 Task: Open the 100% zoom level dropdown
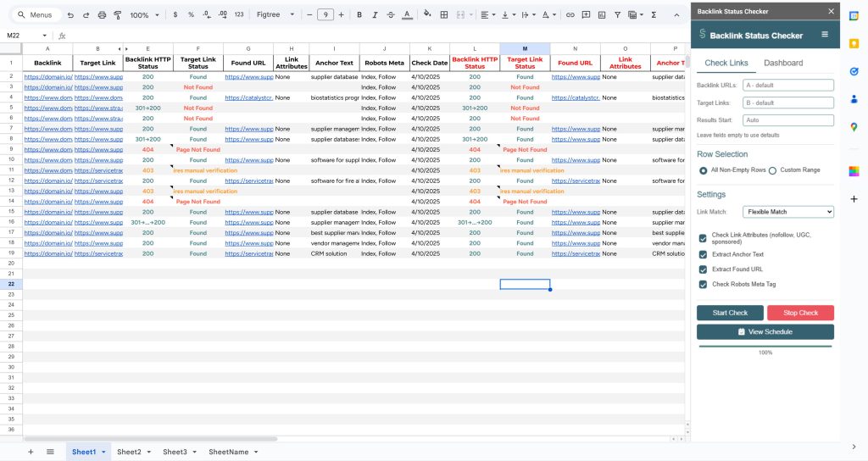[x=143, y=15]
